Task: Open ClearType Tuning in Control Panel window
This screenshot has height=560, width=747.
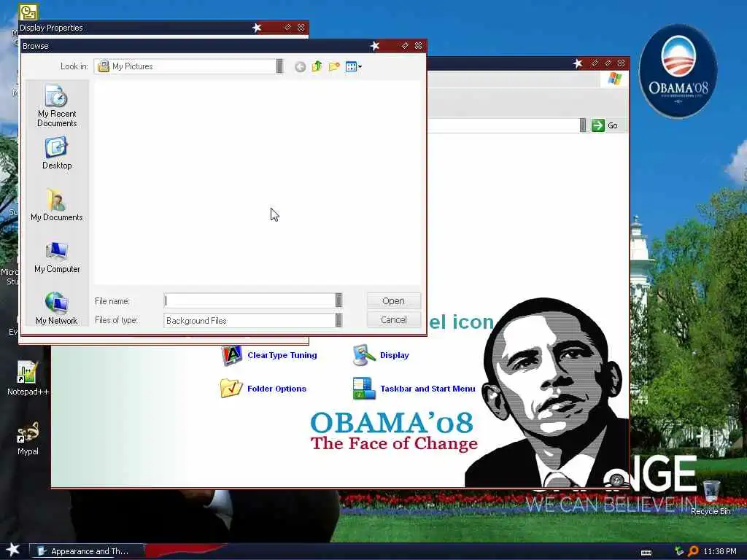Action: (282, 355)
